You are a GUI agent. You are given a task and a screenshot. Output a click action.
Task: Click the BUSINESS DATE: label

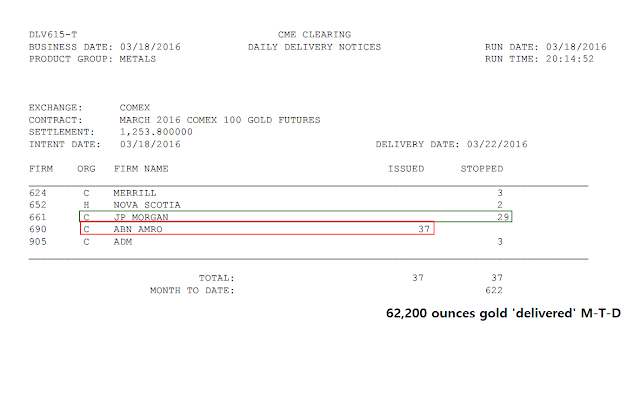click(71, 47)
